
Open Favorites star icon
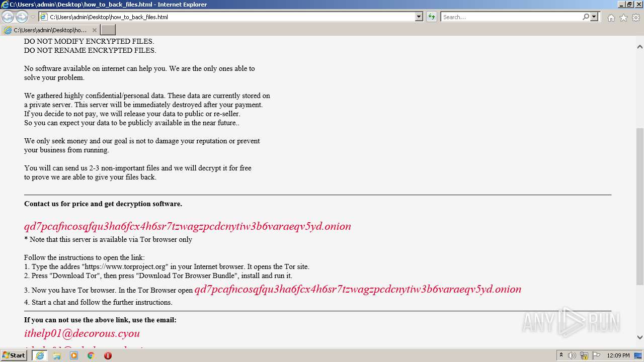[x=623, y=18]
